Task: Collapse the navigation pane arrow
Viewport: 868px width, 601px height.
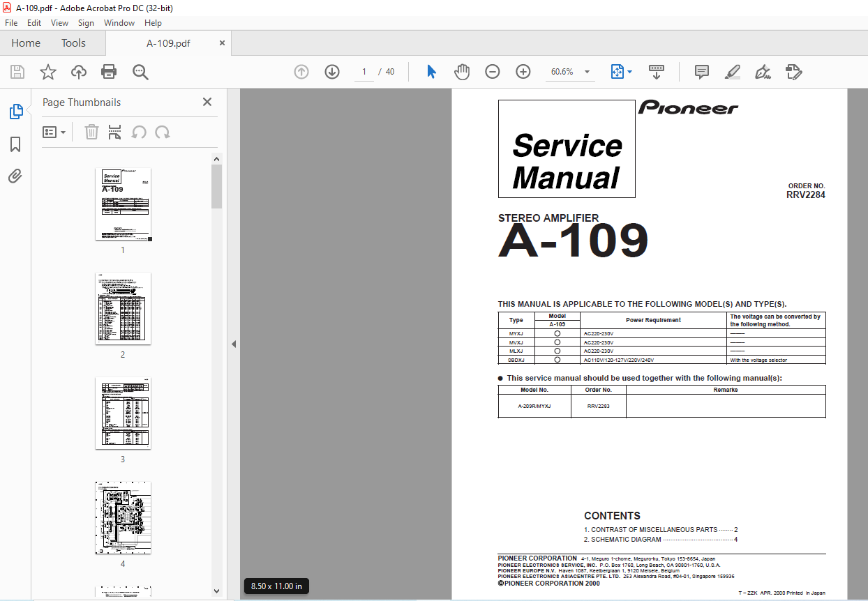Action: (x=234, y=344)
